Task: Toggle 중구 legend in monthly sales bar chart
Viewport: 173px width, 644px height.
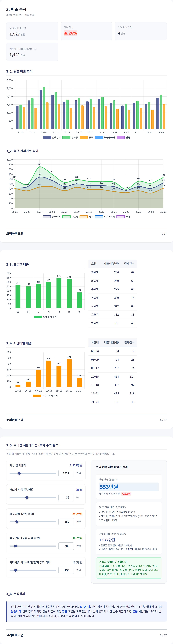Action: tap(86, 137)
